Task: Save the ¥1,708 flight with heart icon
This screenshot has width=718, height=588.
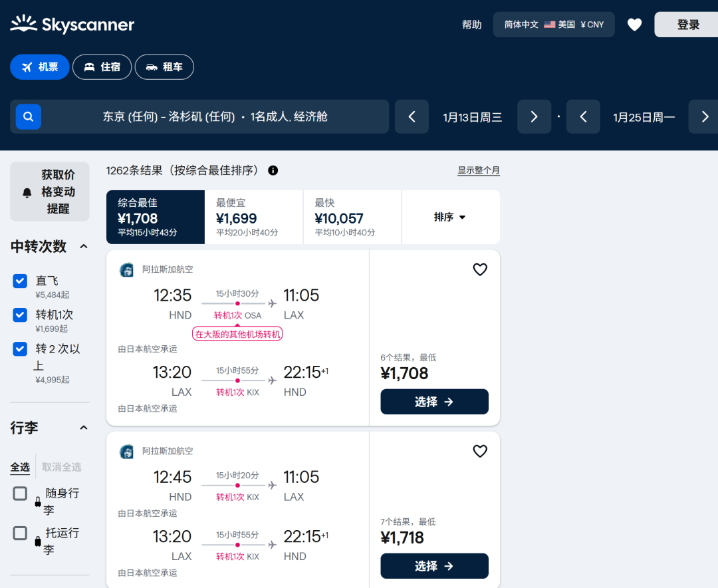Action: coord(480,269)
